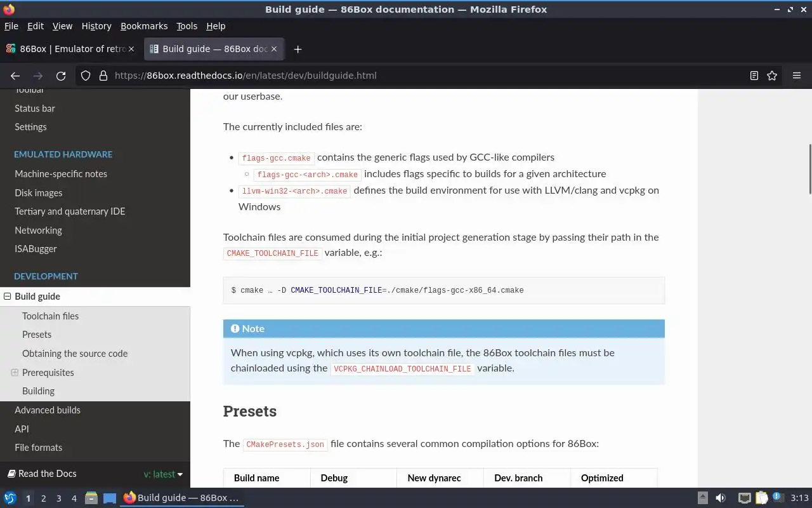This screenshot has width=812, height=508.
Task: Click the 'New dynarec' table header
Action: 434,478
